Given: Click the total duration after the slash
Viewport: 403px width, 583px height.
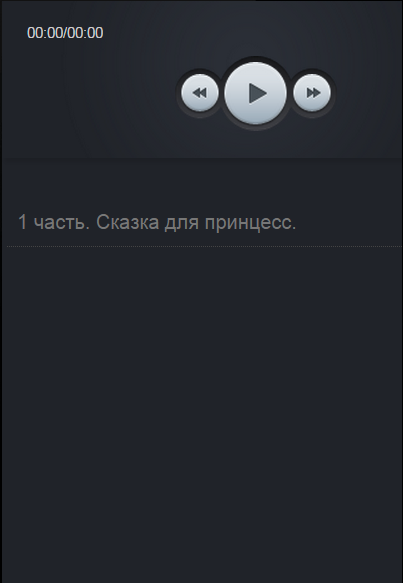Looking at the screenshot, I should (x=86, y=33).
